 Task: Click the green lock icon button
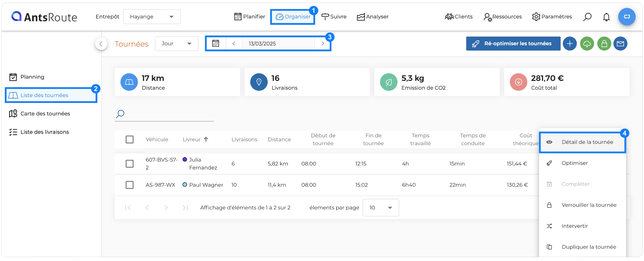604,43
